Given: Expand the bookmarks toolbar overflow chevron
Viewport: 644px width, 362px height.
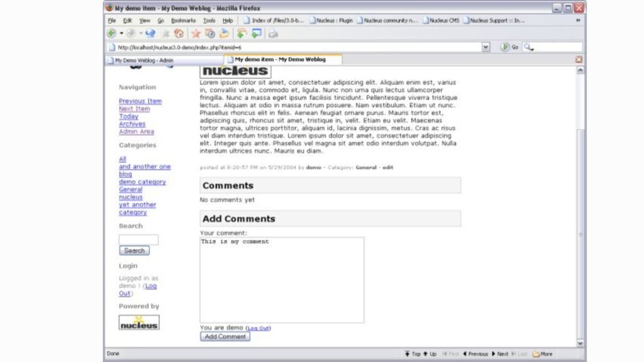Looking at the screenshot, I should tap(578, 20).
